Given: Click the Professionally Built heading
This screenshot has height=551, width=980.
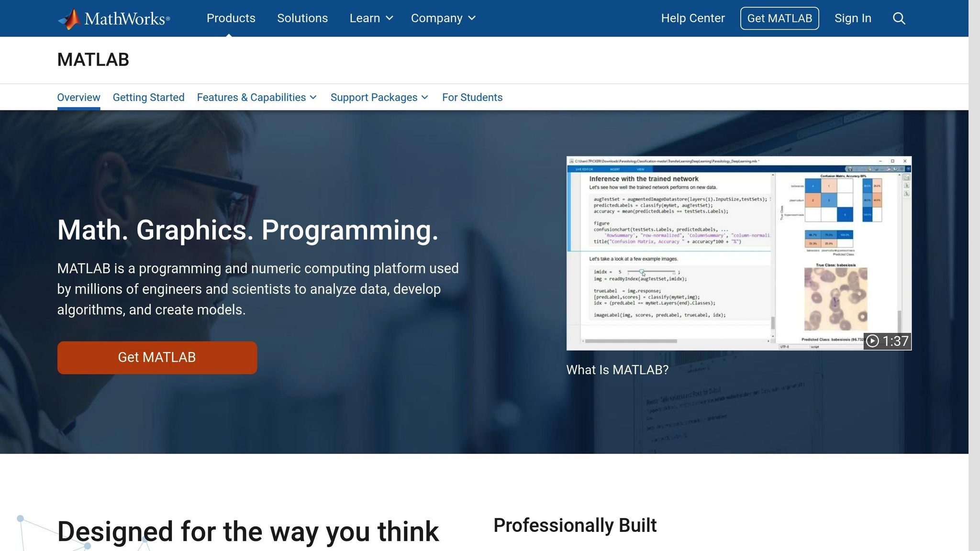Looking at the screenshot, I should point(575,525).
